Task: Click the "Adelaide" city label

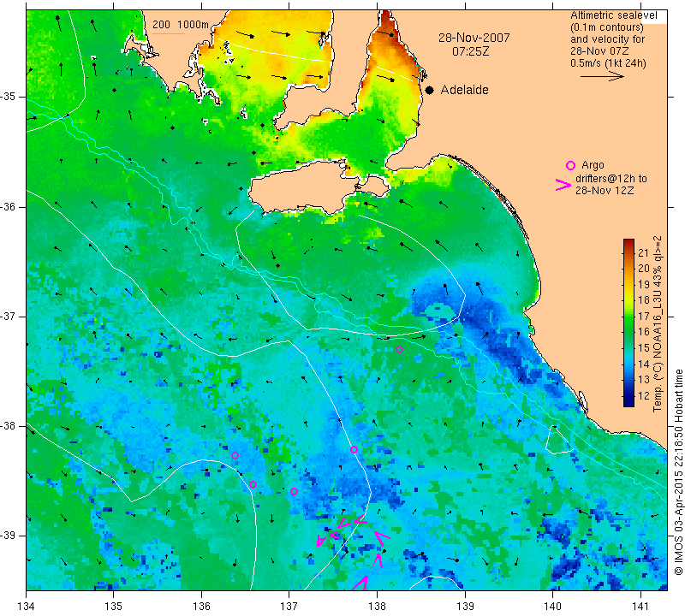Action: point(464,90)
